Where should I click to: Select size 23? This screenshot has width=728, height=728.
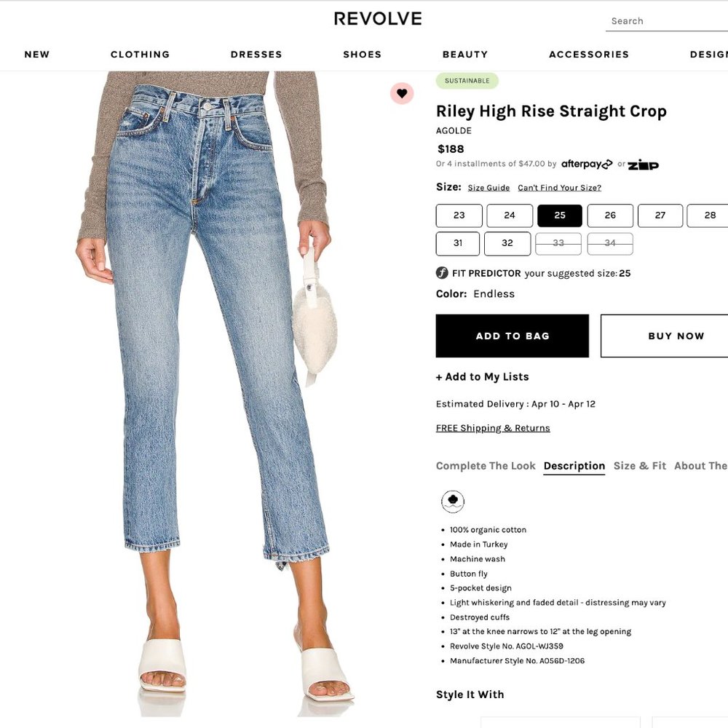click(459, 215)
